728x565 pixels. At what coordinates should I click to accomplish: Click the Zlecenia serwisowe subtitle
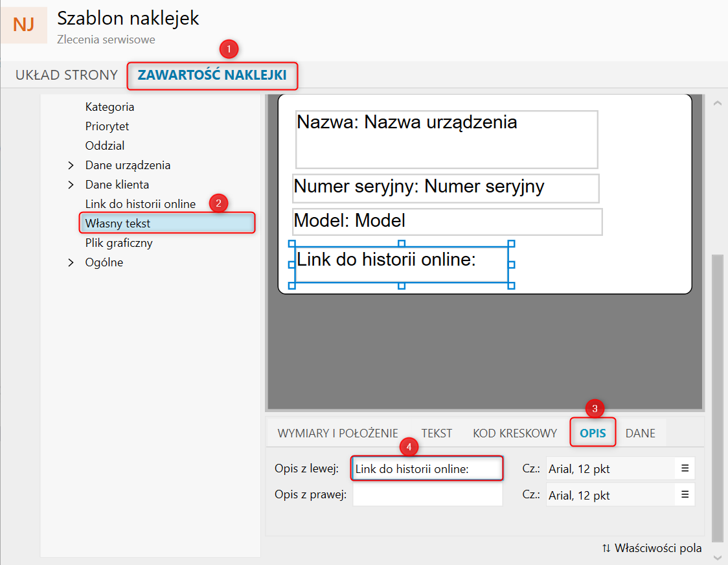click(x=106, y=40)
